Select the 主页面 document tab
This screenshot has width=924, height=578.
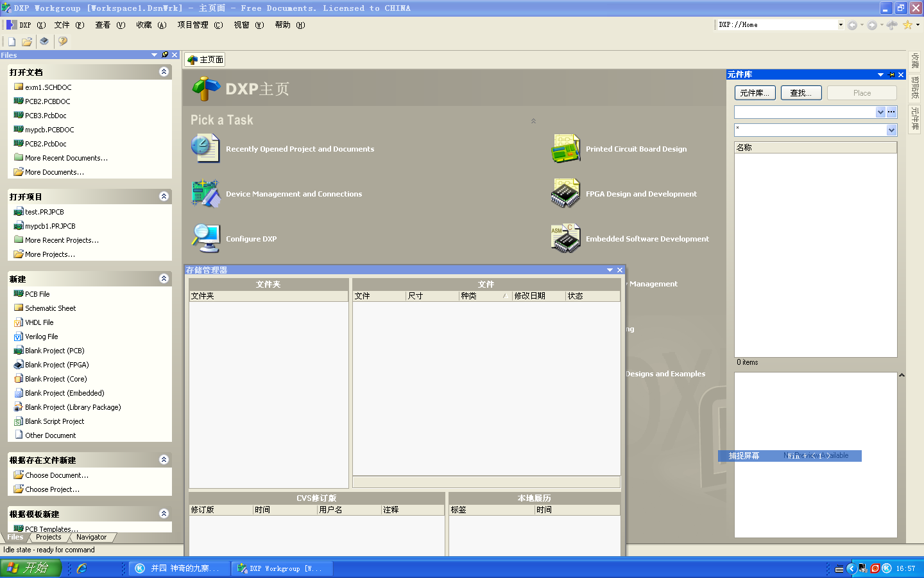[205, 60]
